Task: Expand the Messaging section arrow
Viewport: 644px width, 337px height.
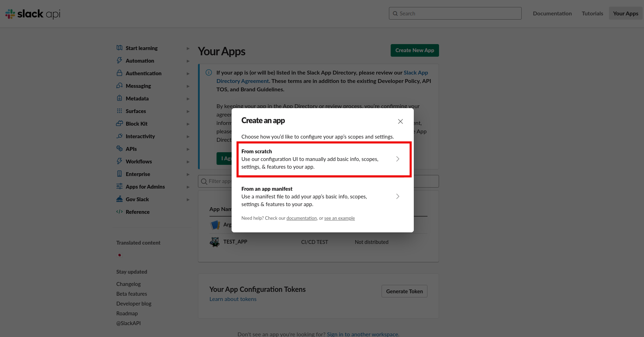Action: point(188,86)
